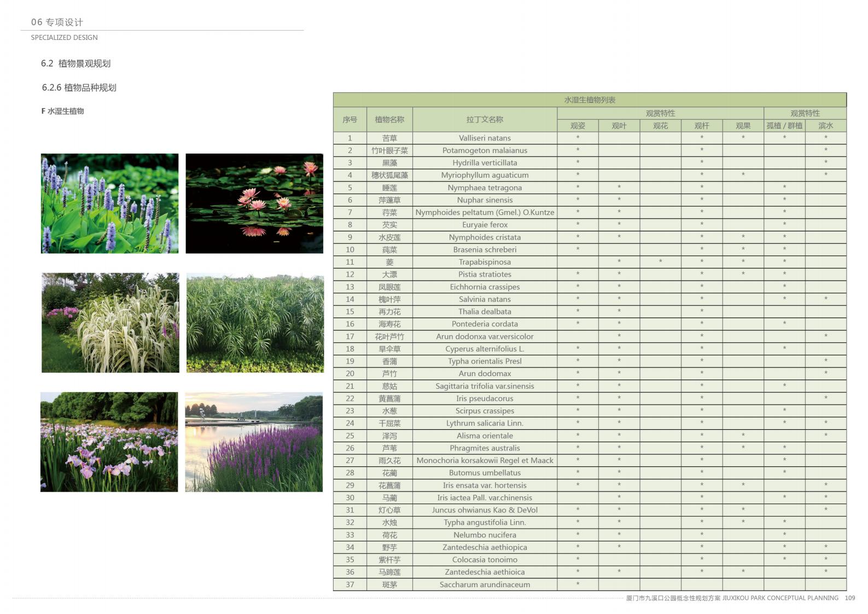The width and height of the screenshot is (868, 614).
Task: Click the 'Nymphoides cristata' cell
Action: click(485, 237)
